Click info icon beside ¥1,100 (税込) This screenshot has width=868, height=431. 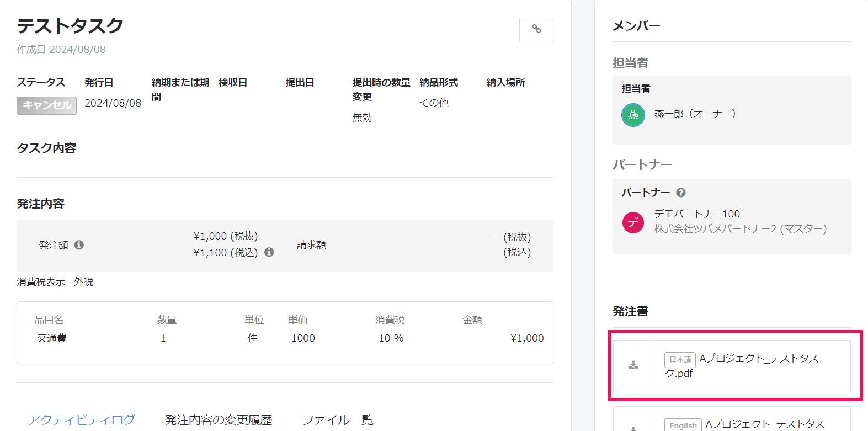click(x=269, y=252)
